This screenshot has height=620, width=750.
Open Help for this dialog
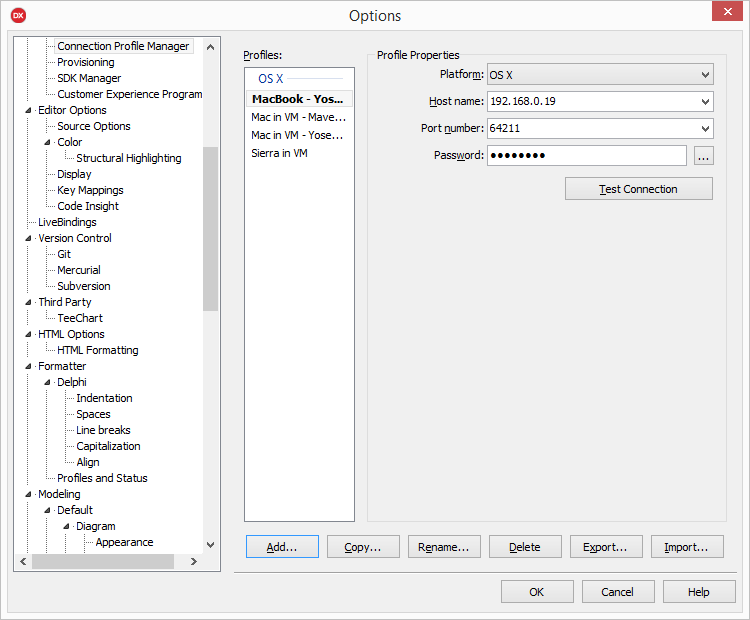coord(699,592)
